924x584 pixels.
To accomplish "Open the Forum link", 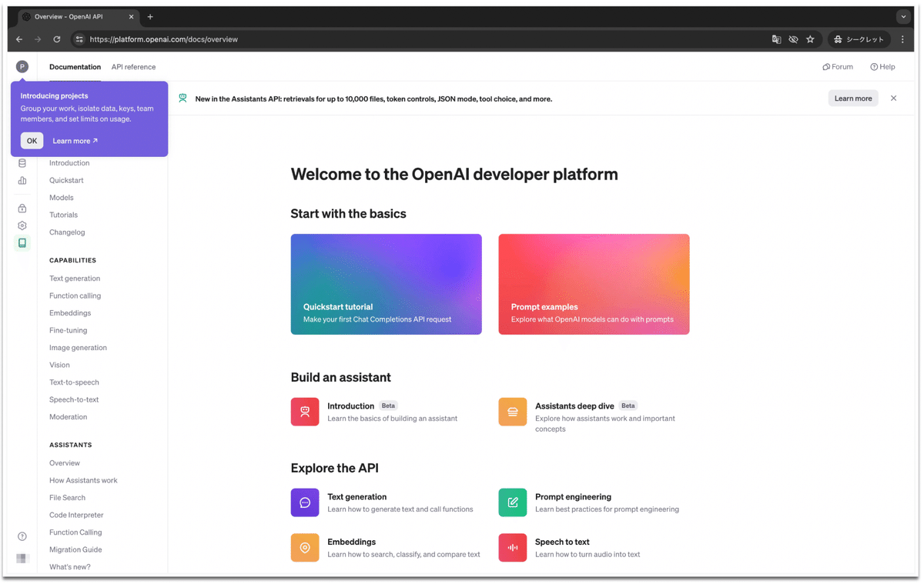I will click(x=838, y=67).
